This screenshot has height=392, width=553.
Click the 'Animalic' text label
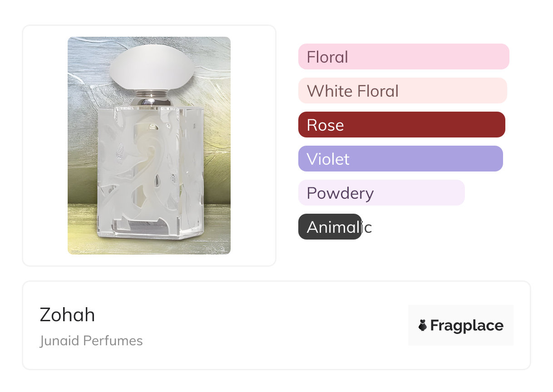[x=339, y=227]
